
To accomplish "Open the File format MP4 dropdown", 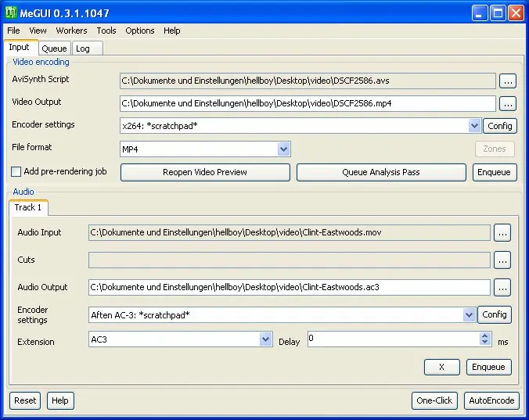I will (283, 149).
